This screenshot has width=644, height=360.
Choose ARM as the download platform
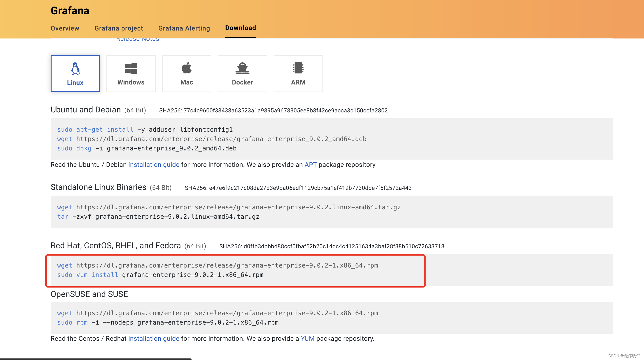pyautogui.click(x=298, y=73)
